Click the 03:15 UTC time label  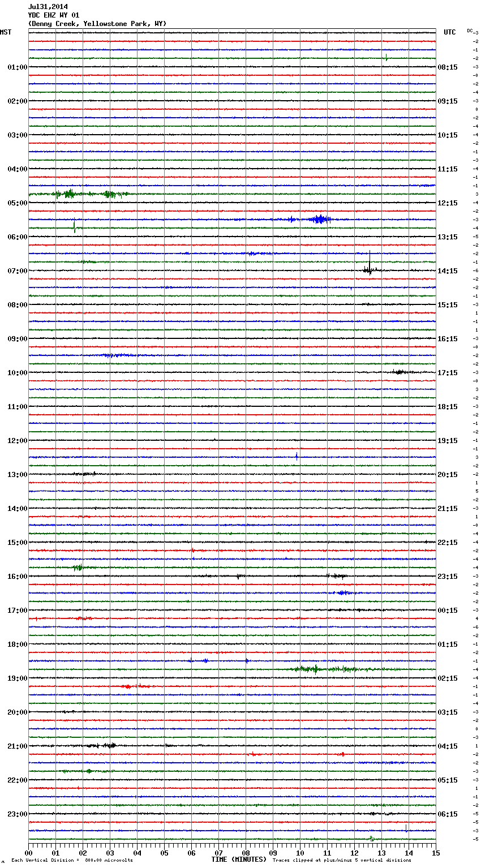tap(448, 712)
